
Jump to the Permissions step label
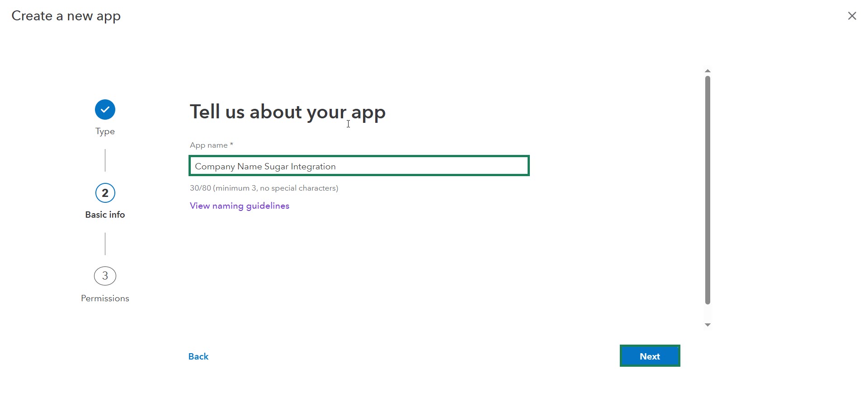click(x=105, y=299)
